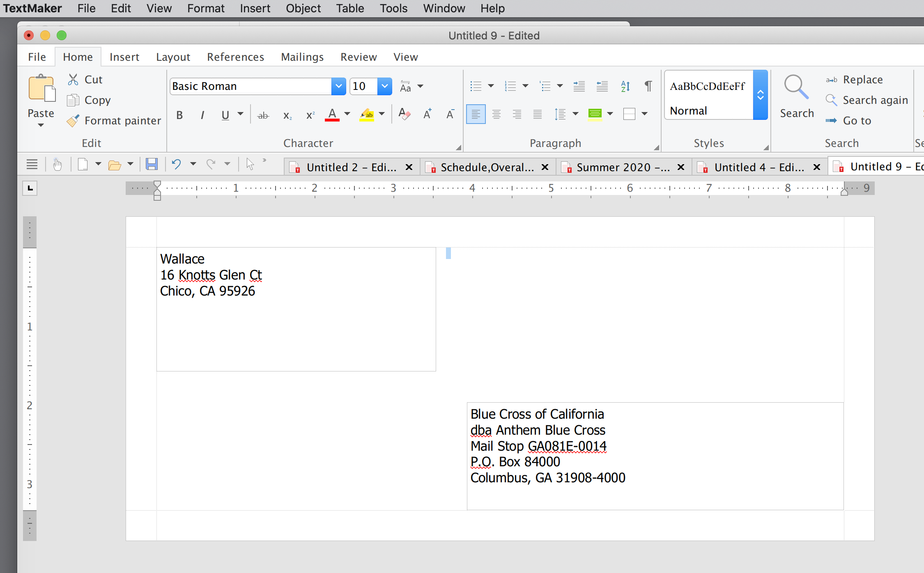Click the Format painter brush icon

73,121
